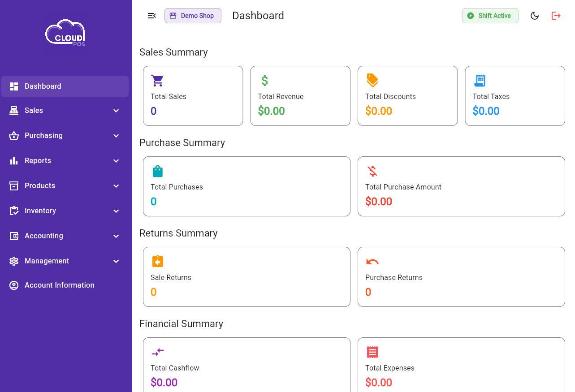Click the Total Taxes receipt icon
Screen dimensions: 575x392
click(480, 81)
